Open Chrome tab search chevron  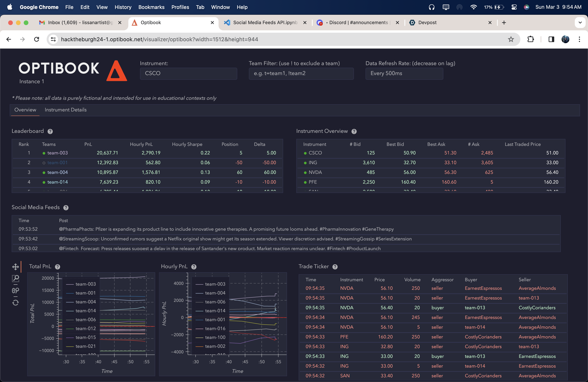pyautogui.click(x=580, y=23)
